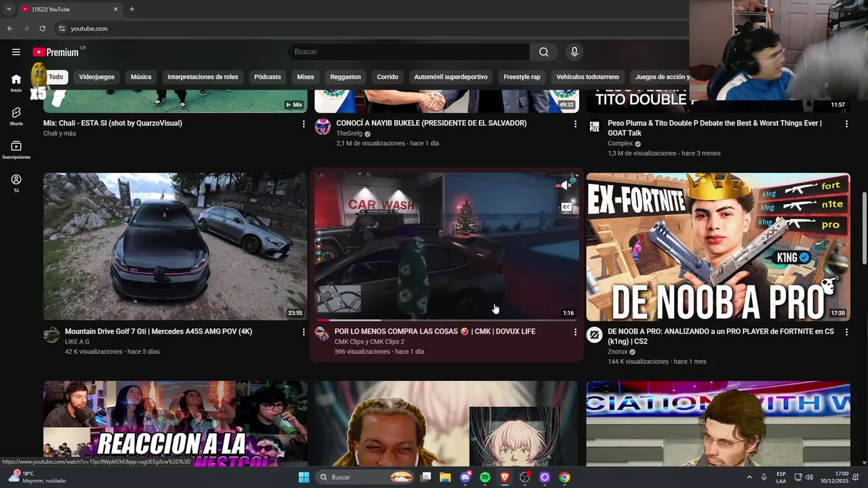Open CMK Clips channel avatar

[322, 333]
